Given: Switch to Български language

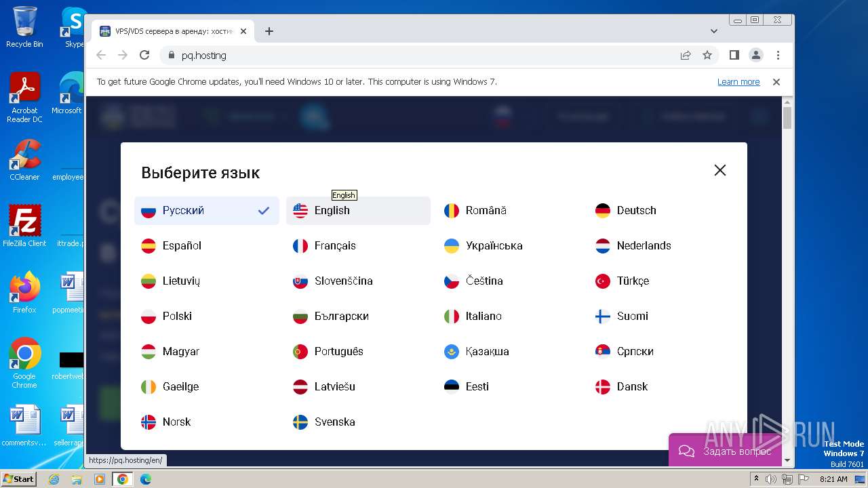Looking at the screenshot, I should coord(358,317).
